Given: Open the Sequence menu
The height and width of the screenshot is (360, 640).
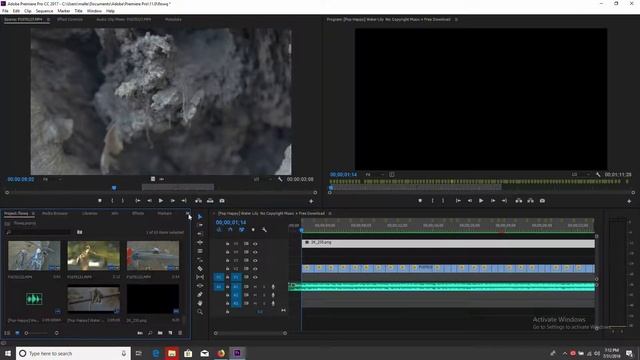Looking at the screenshot, I should click(44, 11).
